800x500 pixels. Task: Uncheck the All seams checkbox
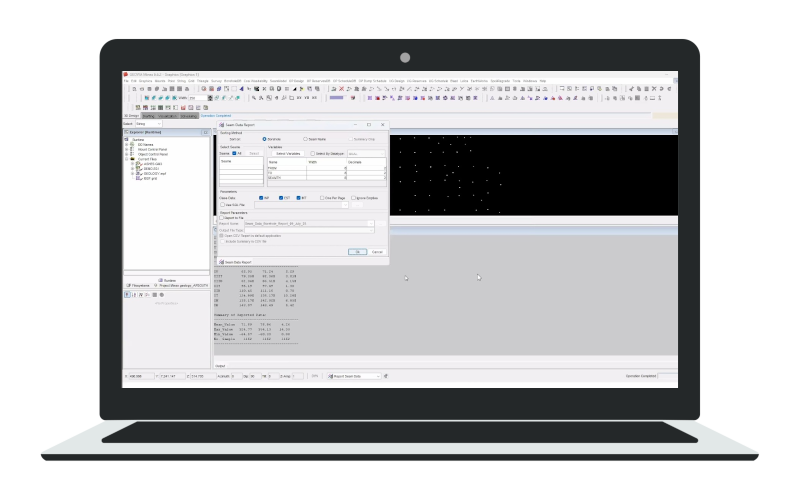pos(234,153)
